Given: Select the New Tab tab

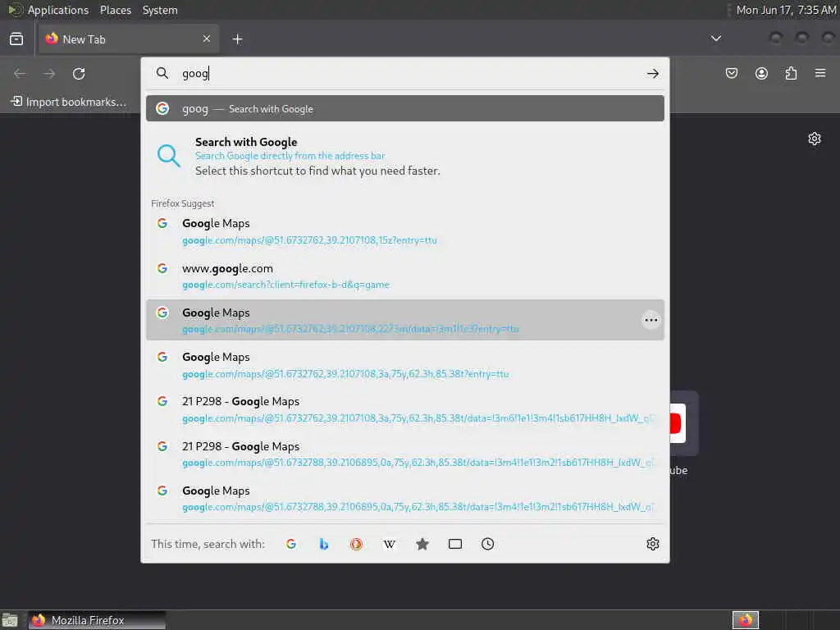Looking at the screenshot, I should (x=129, y=39).
